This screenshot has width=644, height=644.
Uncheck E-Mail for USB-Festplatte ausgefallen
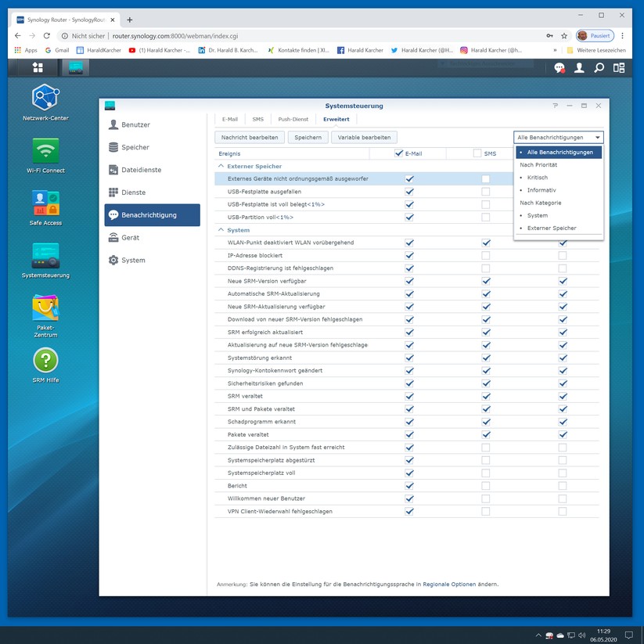click(409, 192)
